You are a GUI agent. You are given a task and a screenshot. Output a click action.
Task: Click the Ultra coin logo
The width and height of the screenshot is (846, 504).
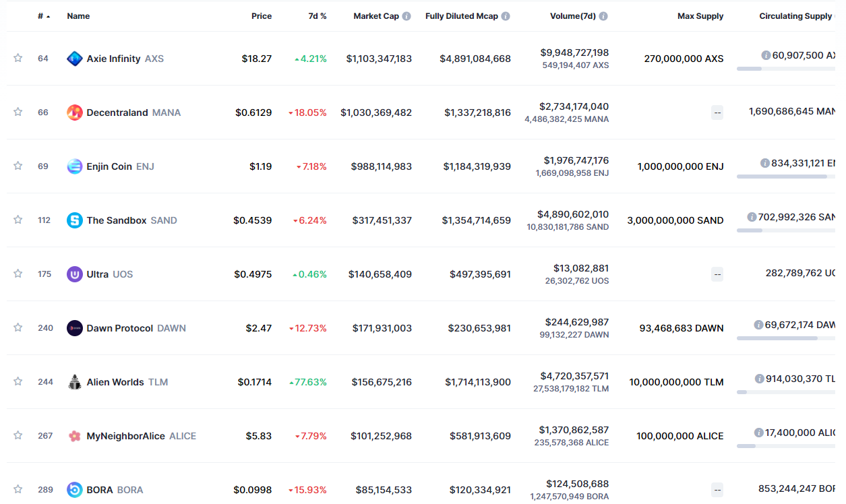click(x=75, y=274)
